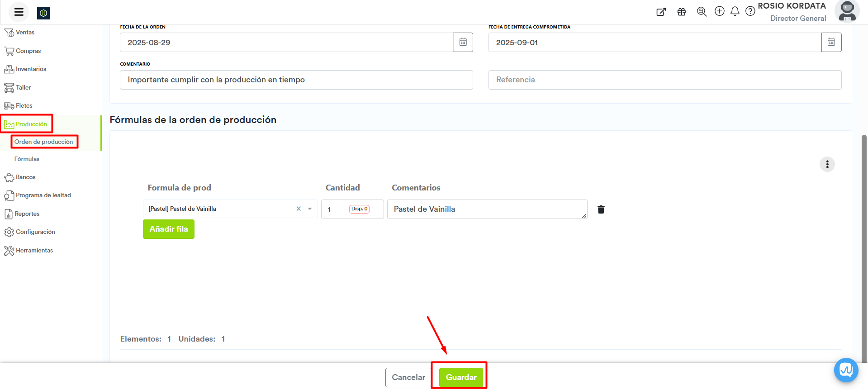Viewport: 868px width, 390px height.
Task: Click the help question mark icon
Action: (x=750, y=11)
